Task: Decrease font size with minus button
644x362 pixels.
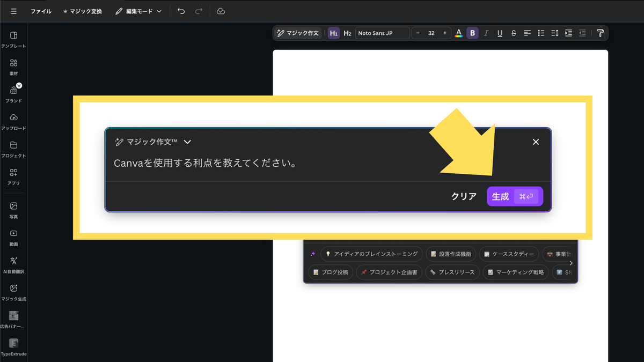Action: click(x=418, y=33)
